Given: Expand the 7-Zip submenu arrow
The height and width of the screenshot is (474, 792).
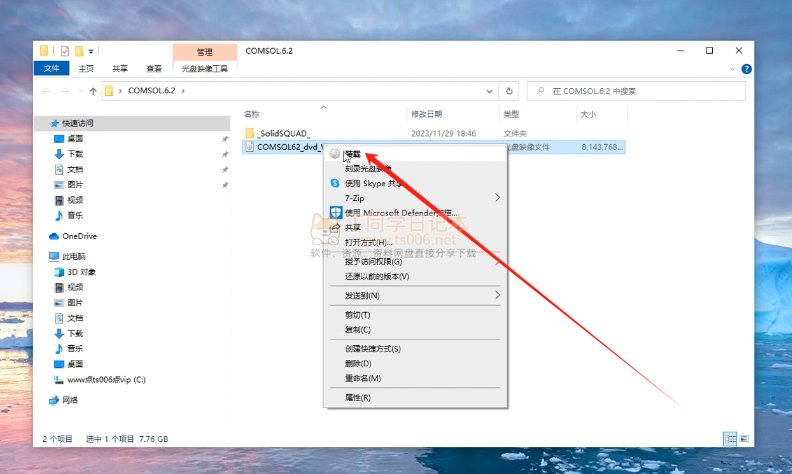Looking at the screenshot, I should click(x=498, y=198).
